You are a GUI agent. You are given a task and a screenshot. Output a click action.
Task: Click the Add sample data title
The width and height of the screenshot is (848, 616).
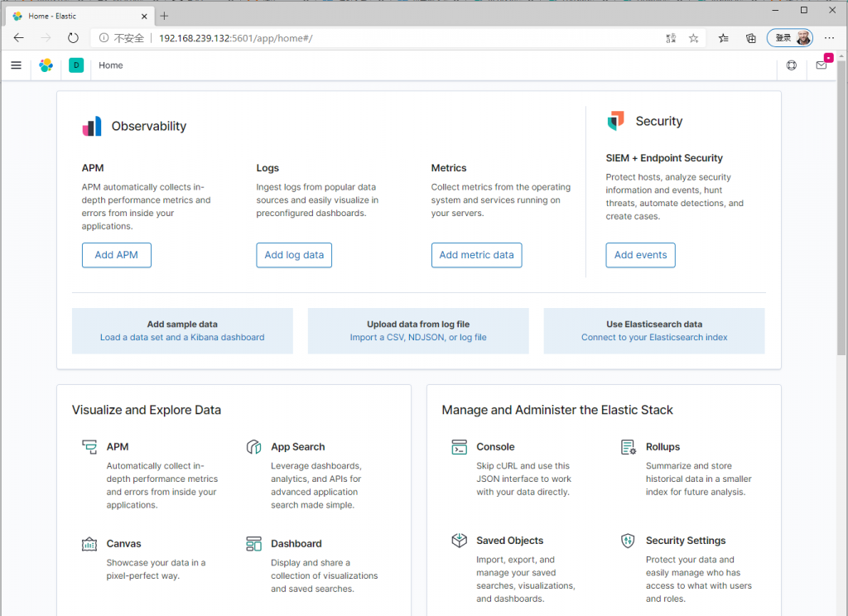(x=182, y=324)
